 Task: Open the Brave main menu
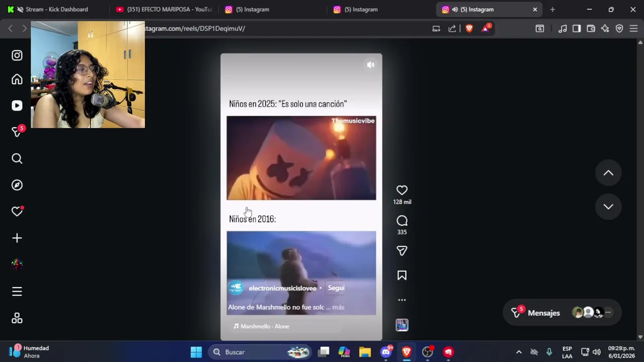[633, 29]
